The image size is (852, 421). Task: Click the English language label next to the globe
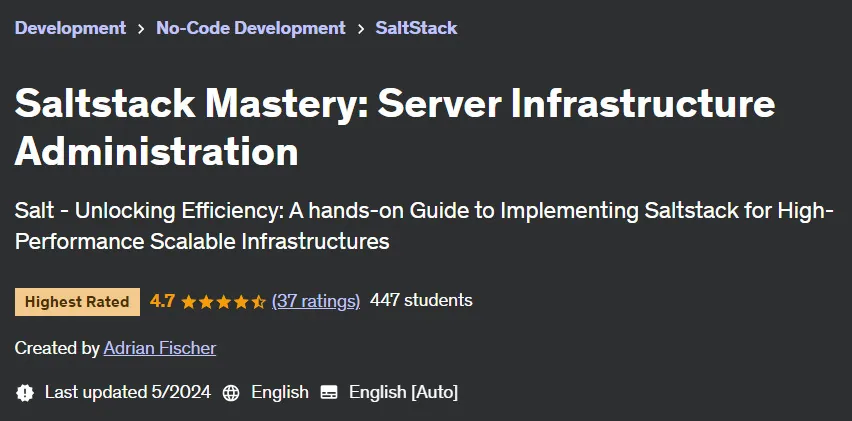coord(280,392)
